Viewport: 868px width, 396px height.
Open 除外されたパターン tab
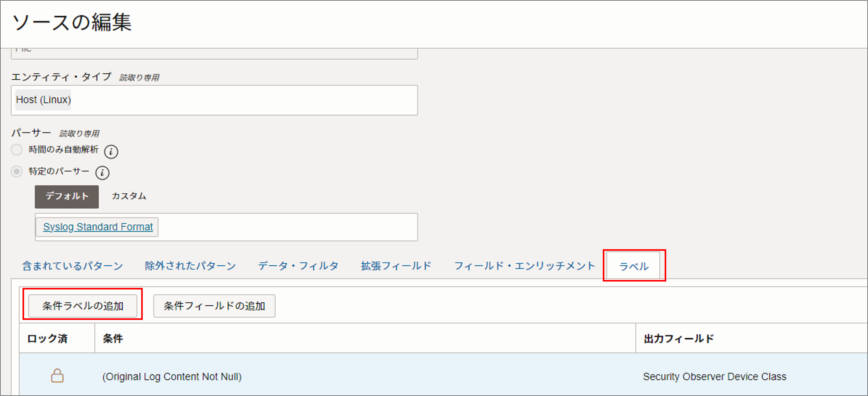[190, 266]
